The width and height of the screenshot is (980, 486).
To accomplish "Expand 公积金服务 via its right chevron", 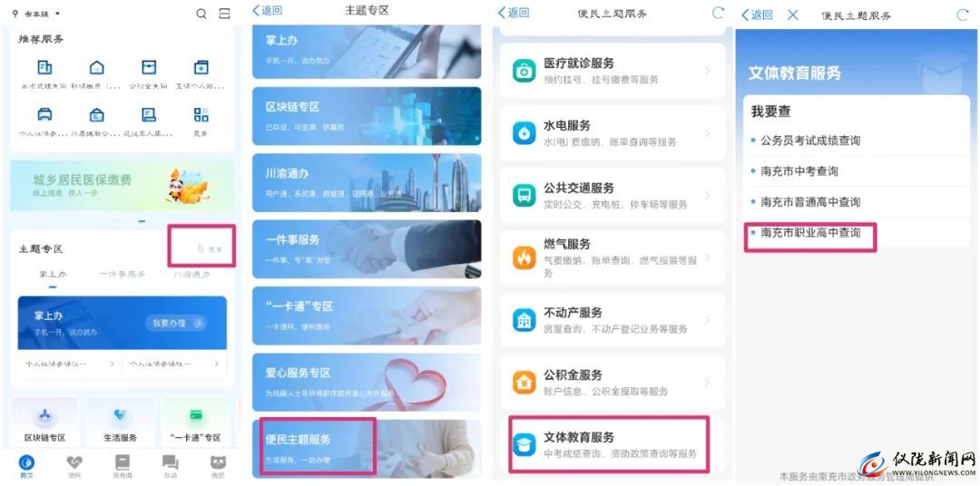I will [708, 383].
